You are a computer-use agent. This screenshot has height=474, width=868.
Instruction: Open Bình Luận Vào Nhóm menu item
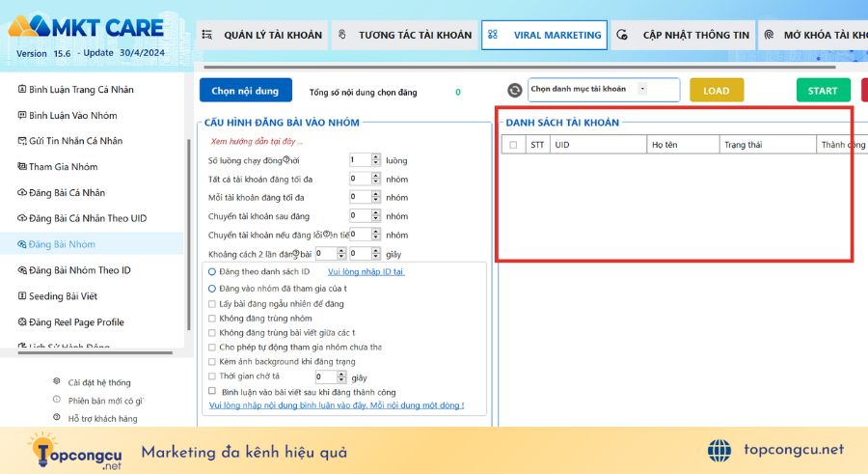pos(73,115)
